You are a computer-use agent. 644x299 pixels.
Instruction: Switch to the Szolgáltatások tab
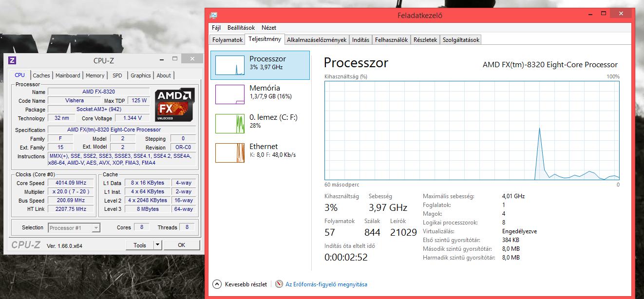click(461, 40)
